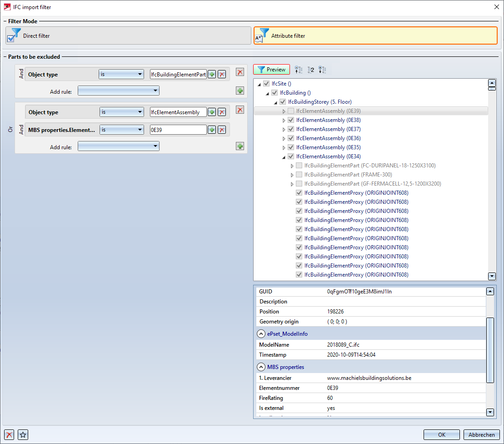Switch to Direct filter mode
504x444 pixels.
[128, 35]
